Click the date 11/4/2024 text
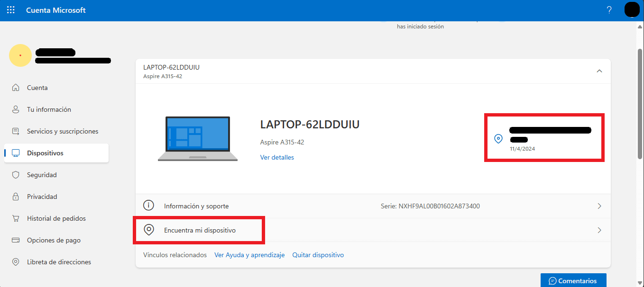This screenshot has height=287, width=644. 523,149
